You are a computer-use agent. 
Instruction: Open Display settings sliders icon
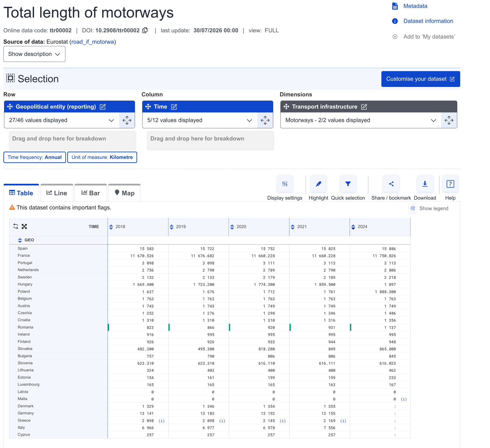(285, 184)
